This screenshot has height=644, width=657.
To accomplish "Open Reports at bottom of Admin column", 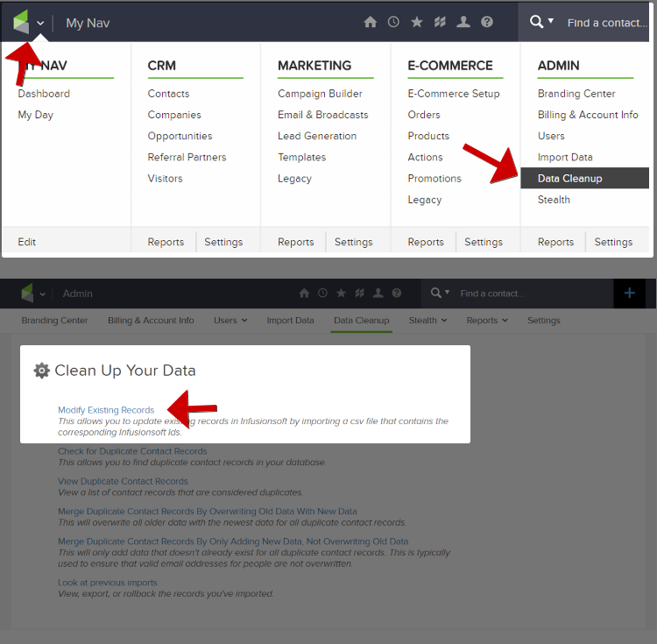I will point(556,242).
